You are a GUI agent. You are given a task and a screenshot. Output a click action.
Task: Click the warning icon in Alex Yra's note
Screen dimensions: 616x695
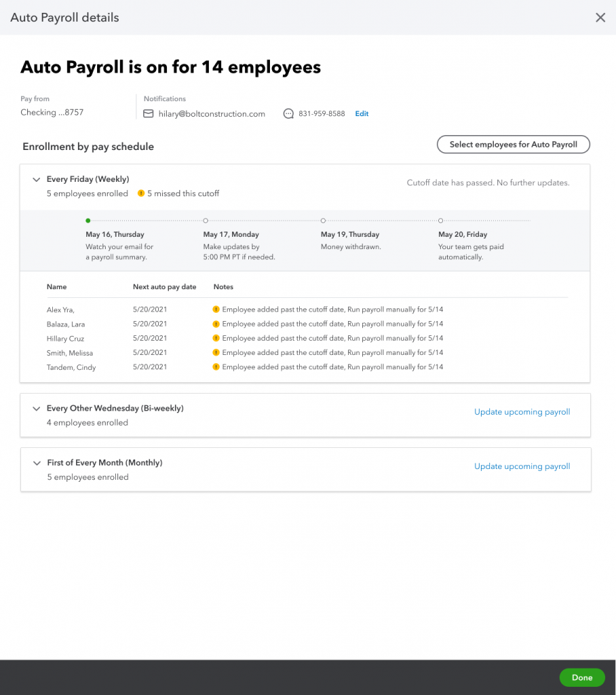(216, 309)
